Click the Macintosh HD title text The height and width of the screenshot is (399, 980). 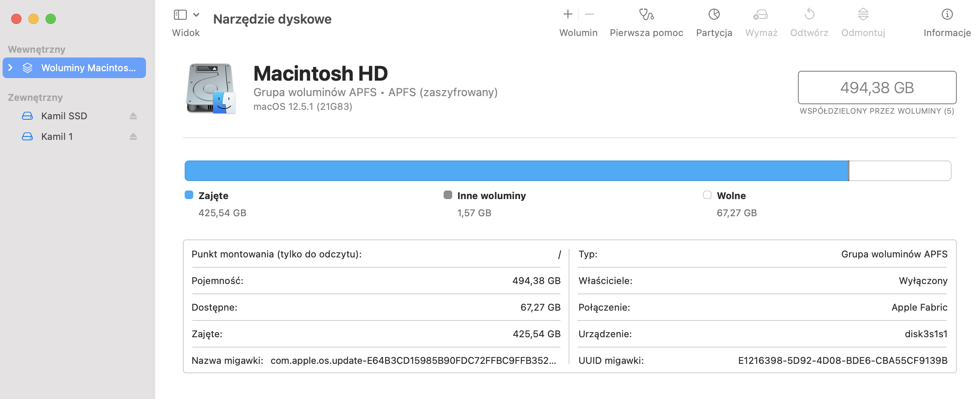click(x=320, y=73)
